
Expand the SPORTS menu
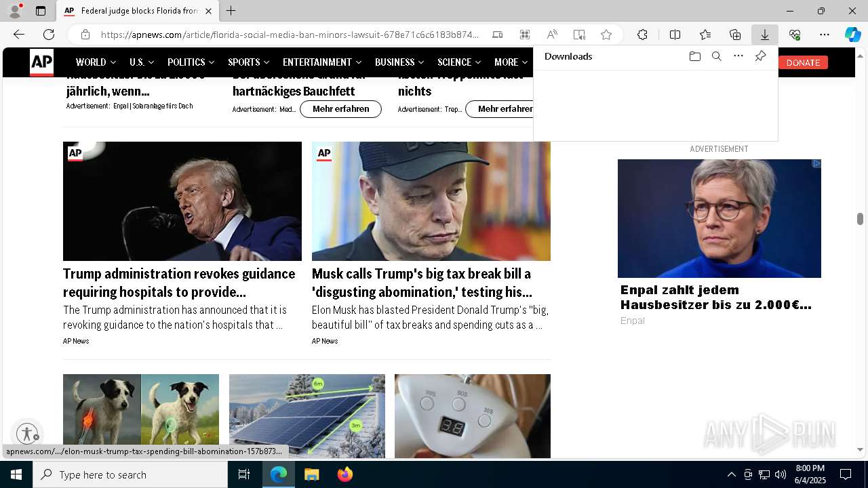tap(248, 62)
